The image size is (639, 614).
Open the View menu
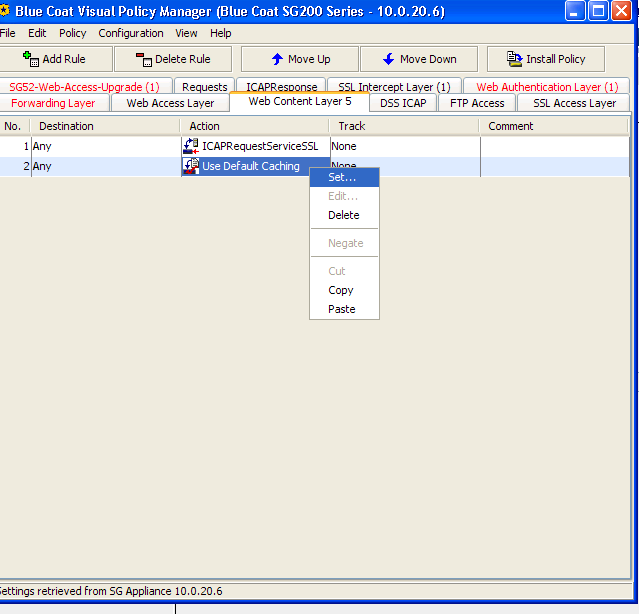pos(186,33)
